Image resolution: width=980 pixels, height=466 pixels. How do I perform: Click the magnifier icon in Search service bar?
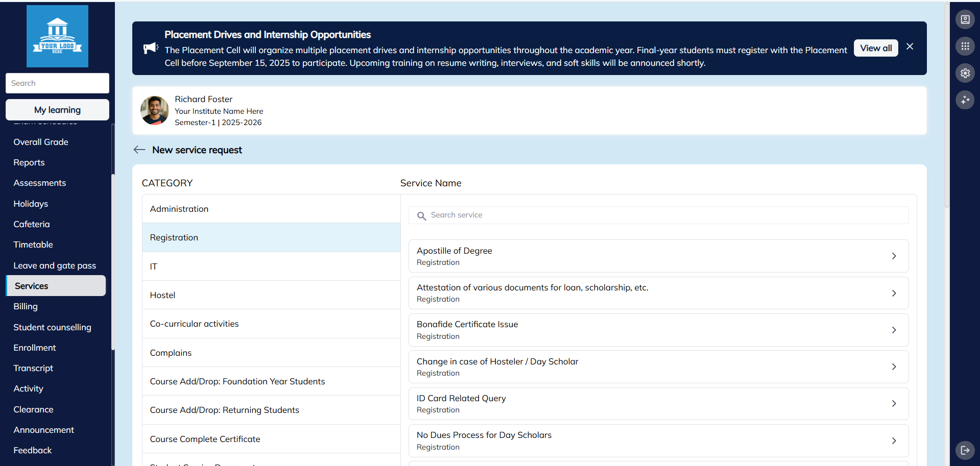(421, 216)
